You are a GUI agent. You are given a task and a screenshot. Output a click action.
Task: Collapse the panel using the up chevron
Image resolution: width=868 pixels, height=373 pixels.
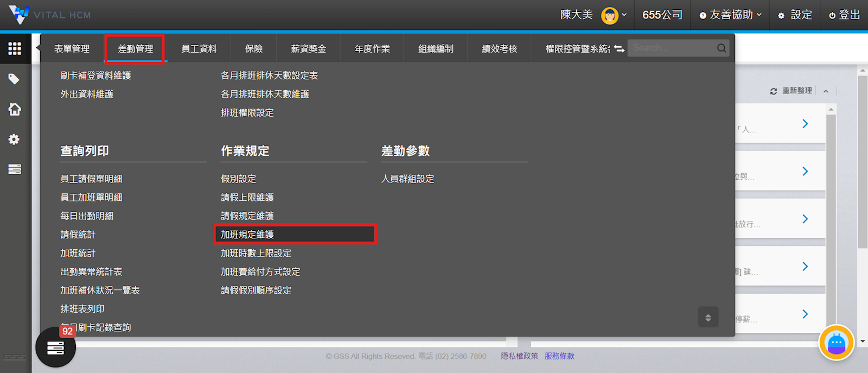point(826,91)
